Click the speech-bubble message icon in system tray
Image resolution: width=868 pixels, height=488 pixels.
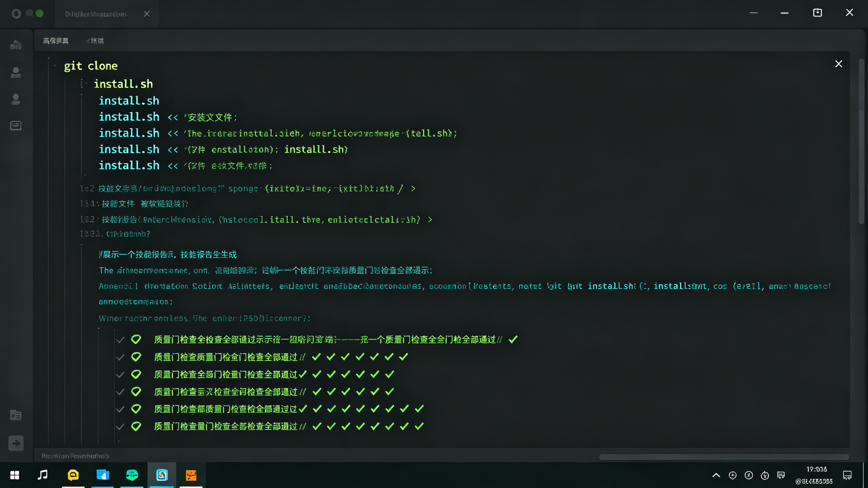[x=781, y=475]
